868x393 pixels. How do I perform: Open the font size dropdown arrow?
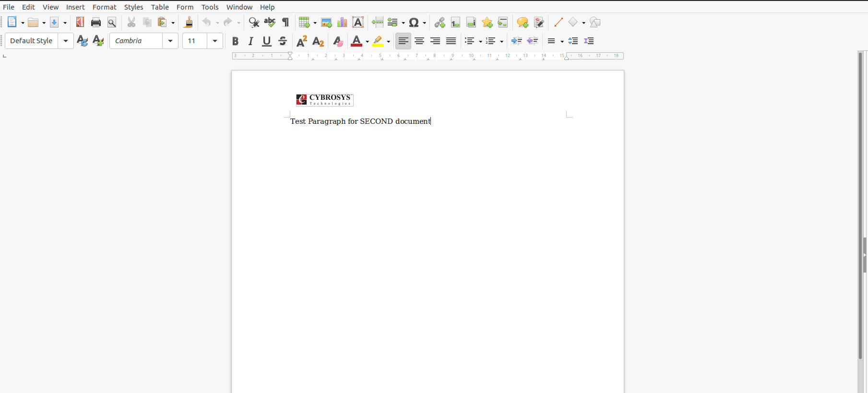point(215,41)
